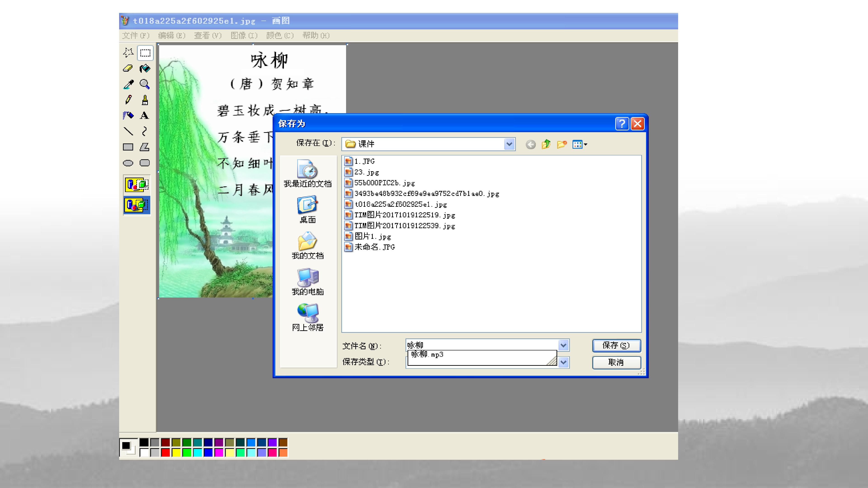Select the Text tool marked A

145,115
